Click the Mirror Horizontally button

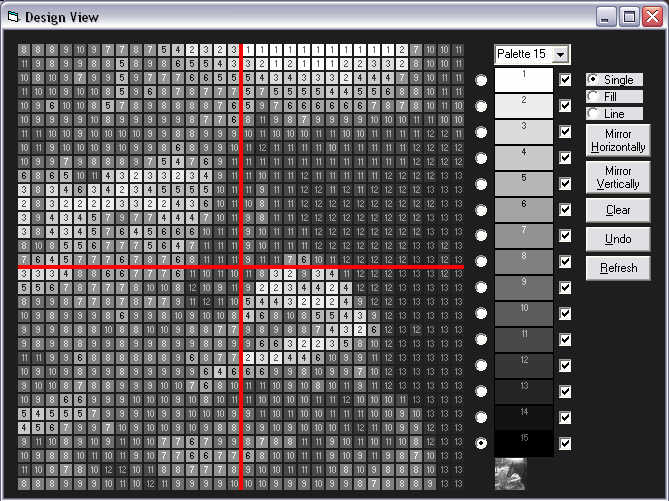618,140
